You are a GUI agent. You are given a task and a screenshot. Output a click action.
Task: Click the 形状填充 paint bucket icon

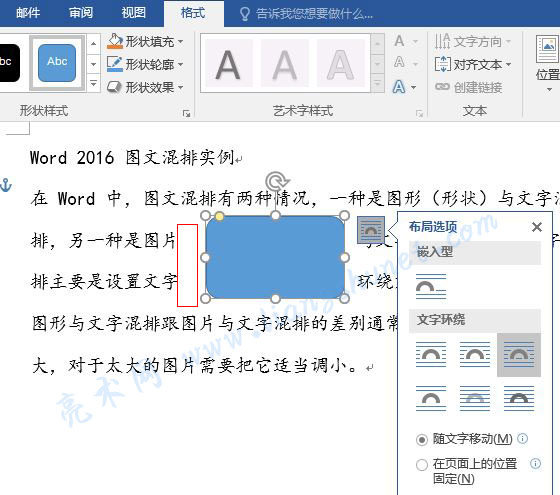pos(115,41)
